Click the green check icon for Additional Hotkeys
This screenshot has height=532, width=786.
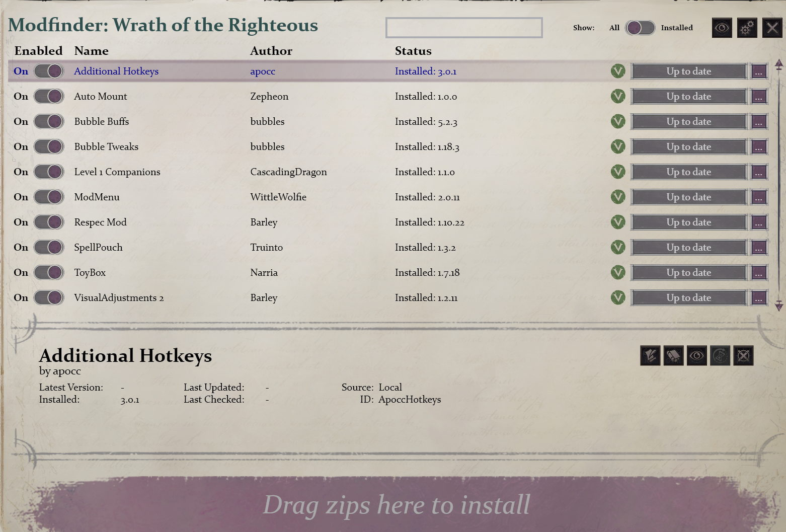618,71
